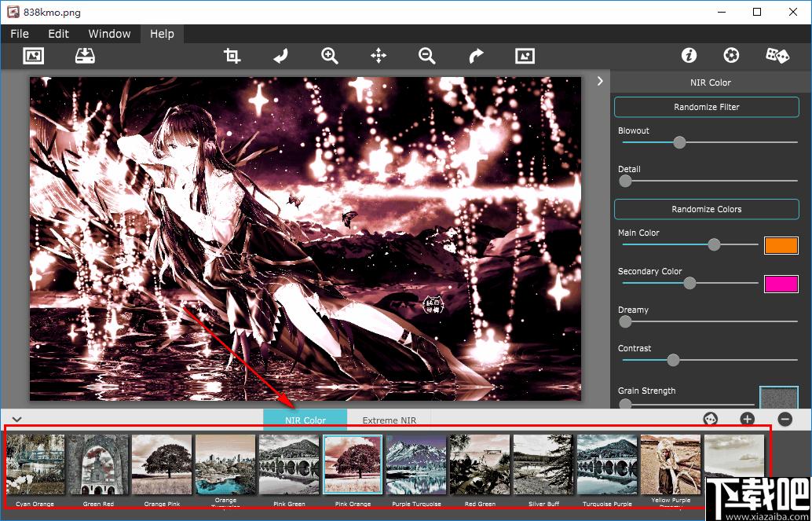Click the Secondary Color slider handle

tap(689, 283)
